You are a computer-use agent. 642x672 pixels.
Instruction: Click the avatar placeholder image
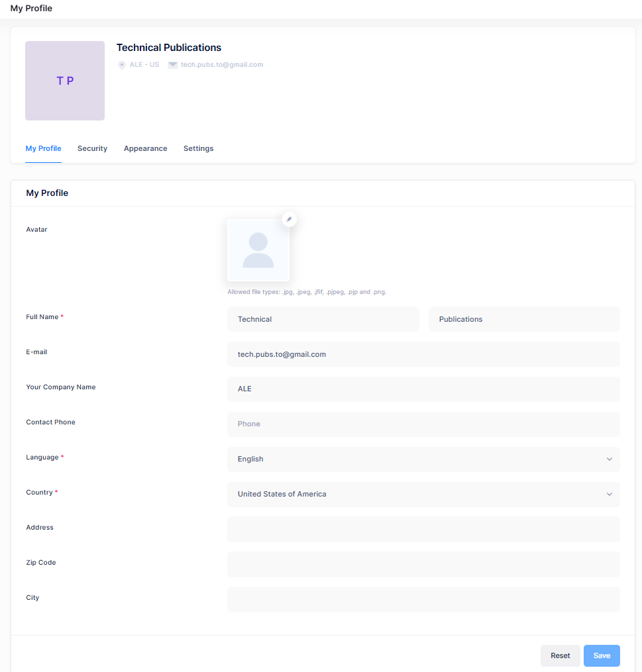point(258,251)
